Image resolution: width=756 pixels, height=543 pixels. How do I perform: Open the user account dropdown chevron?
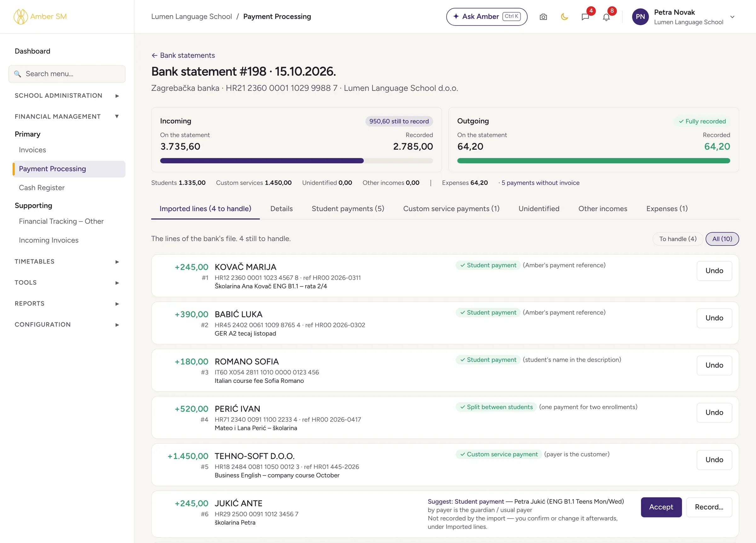click(x=732, y=17)
